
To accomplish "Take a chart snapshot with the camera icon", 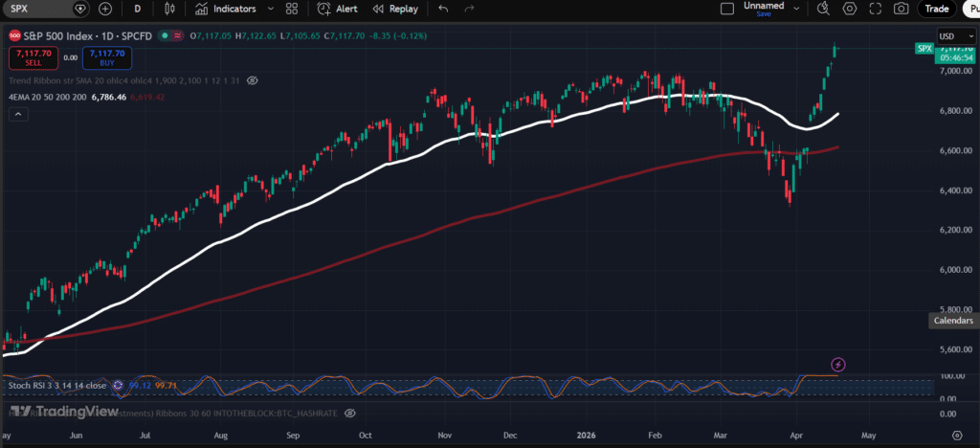I will coord(901,9).
